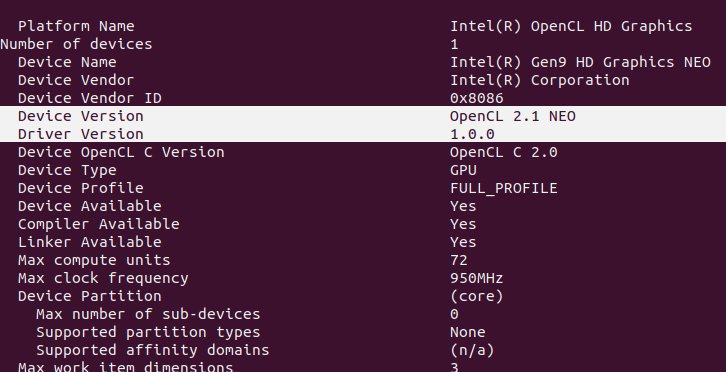Select the partition types value 'None'
Viewport: 726px width, 372px height.
[x=468, y=333]
